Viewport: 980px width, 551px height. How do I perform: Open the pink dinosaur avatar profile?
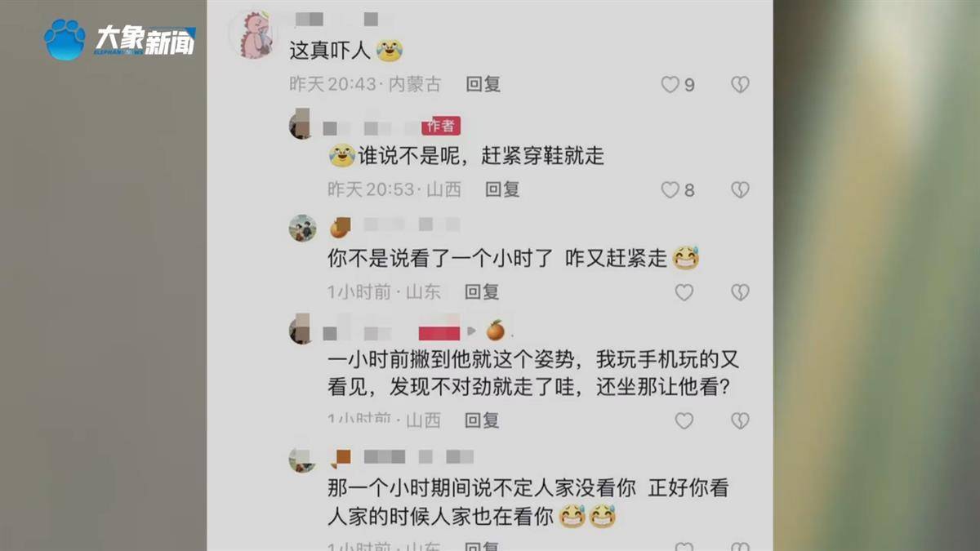point(252,34)
